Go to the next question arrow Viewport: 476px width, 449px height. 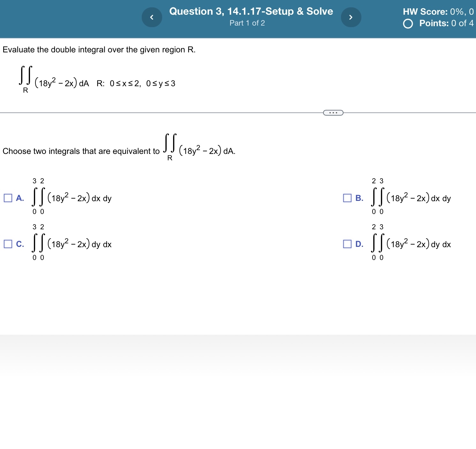[351, 17]
